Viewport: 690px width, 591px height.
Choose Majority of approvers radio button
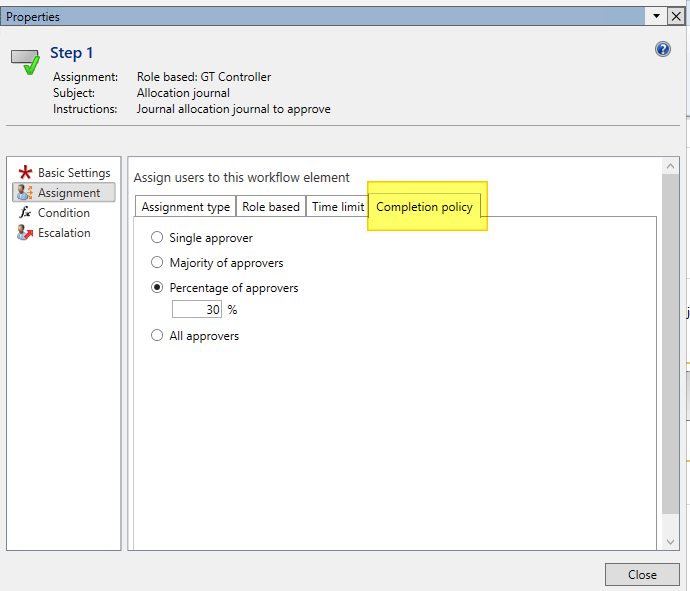[156, 263]
